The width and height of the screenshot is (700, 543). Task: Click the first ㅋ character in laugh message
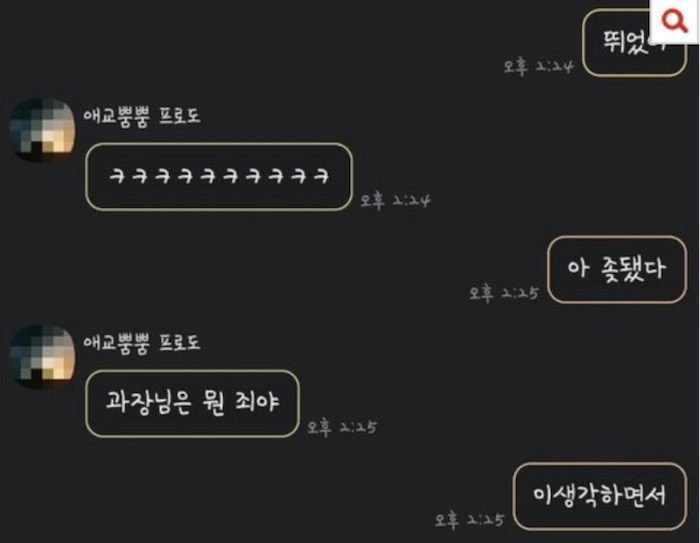pos(117,176)
